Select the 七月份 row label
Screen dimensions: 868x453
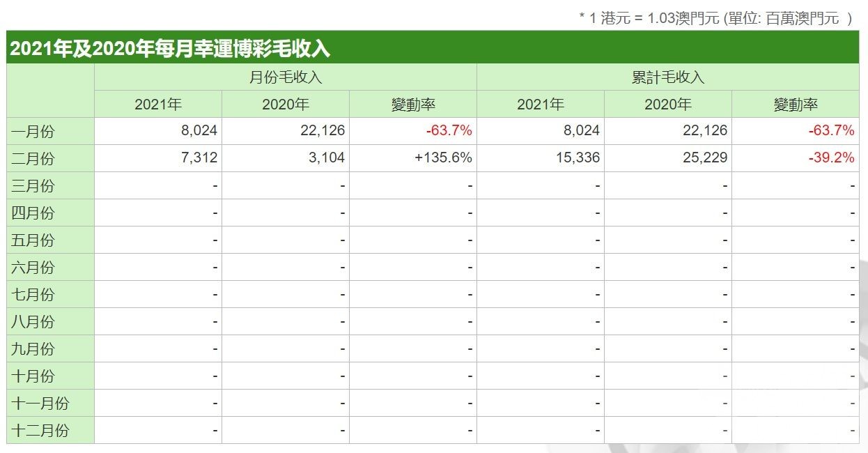point(33,294)
